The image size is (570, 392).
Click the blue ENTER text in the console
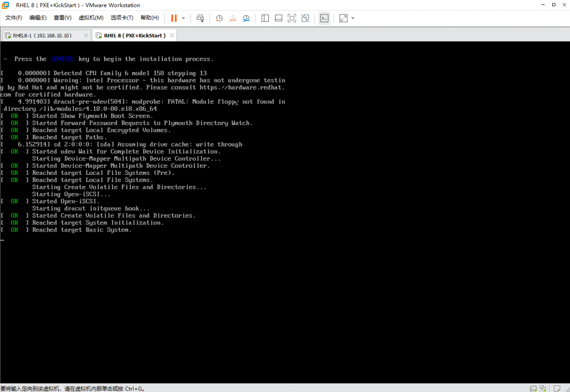pyautogui.click(x=63, y=59)
